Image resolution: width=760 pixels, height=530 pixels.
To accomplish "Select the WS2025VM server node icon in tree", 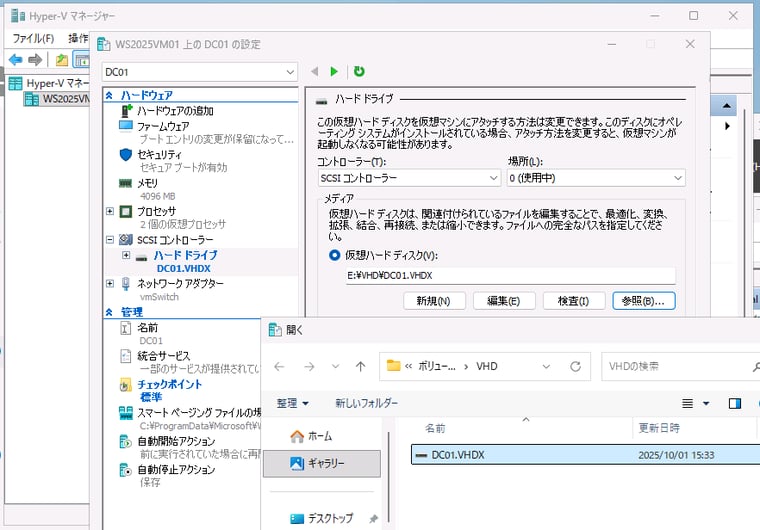I will coord(32,99).
